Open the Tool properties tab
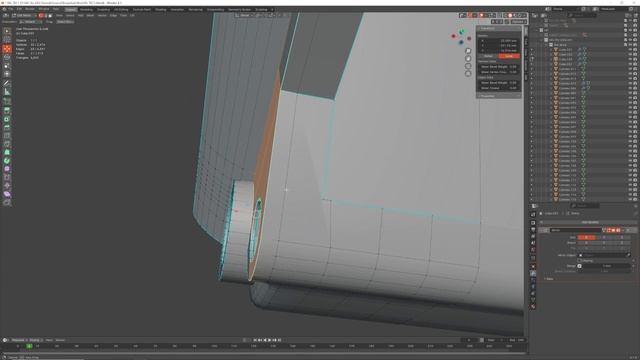This screenshot has height=360, width=640. click(533, 215)
